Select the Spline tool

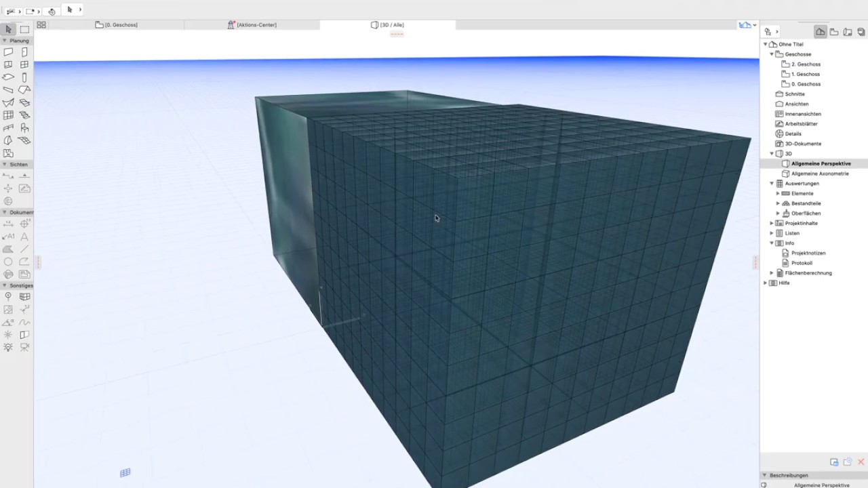coord(24,322)
